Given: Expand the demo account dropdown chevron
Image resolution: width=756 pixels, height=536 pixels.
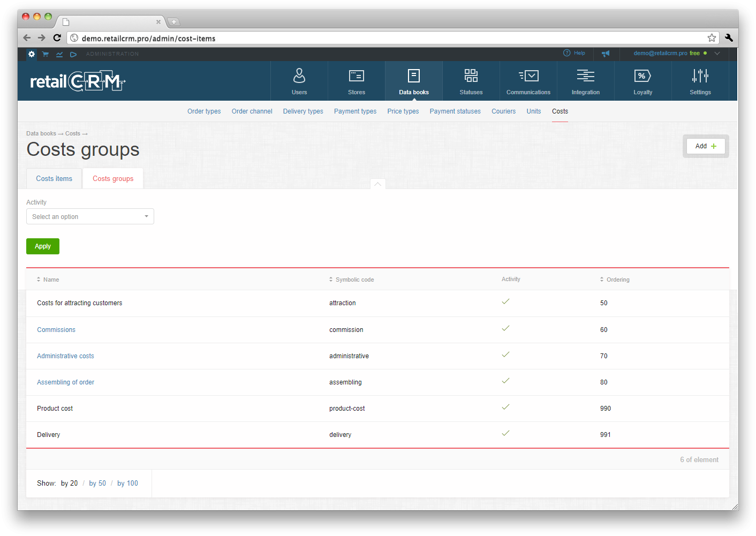Looking at the screenshot, I should click(x=717, y=54).
